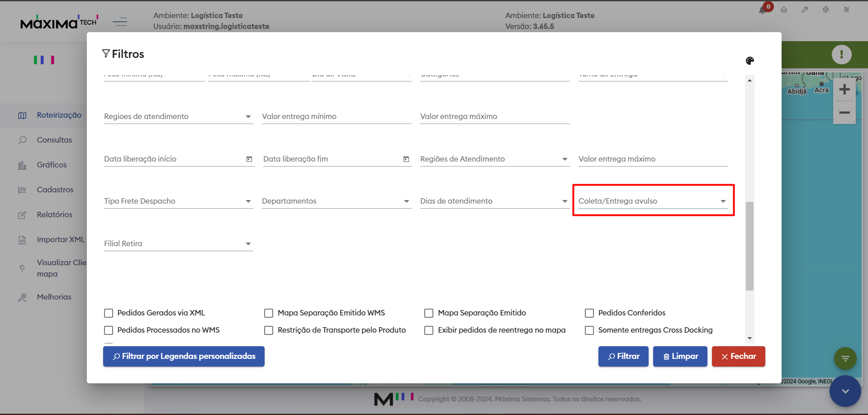Open calendar for Data liberação início

[249, 159]
